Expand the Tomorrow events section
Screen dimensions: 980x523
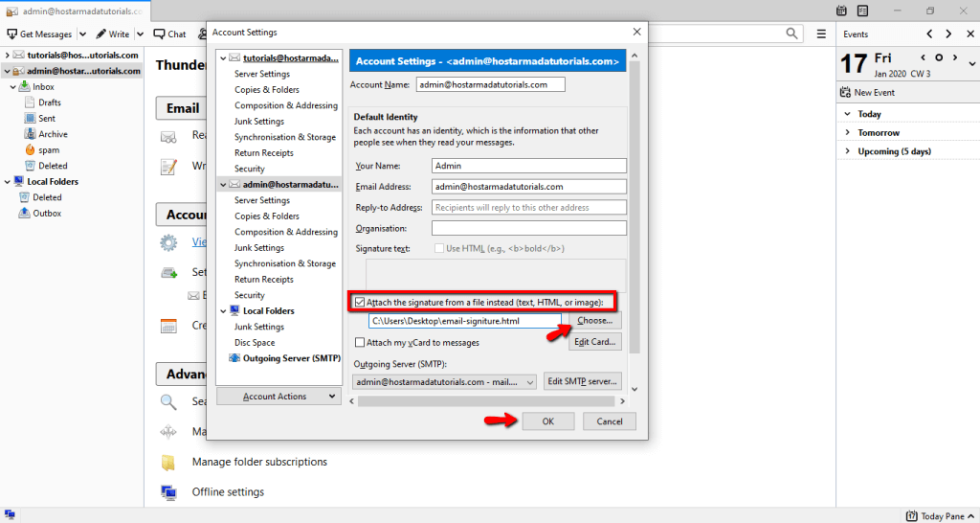[x=848, y=132]
